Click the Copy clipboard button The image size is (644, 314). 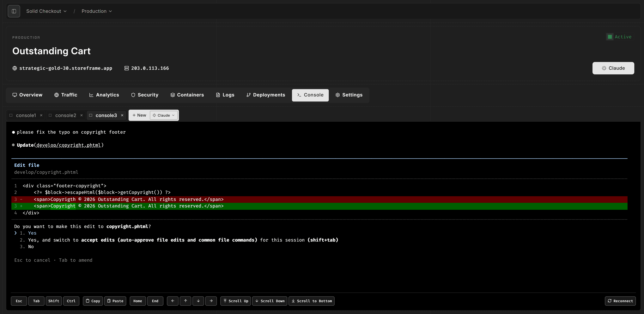coord(93,301)
